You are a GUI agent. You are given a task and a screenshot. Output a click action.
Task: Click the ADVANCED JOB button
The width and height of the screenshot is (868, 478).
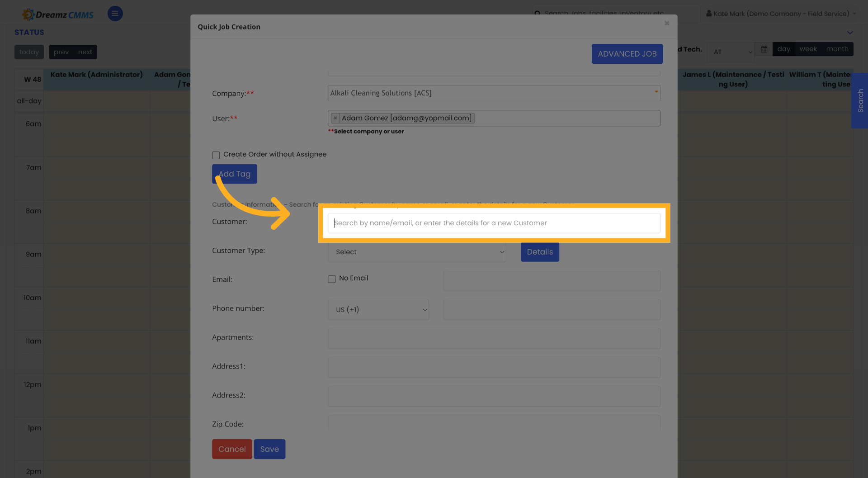click(x=627, y=53)
